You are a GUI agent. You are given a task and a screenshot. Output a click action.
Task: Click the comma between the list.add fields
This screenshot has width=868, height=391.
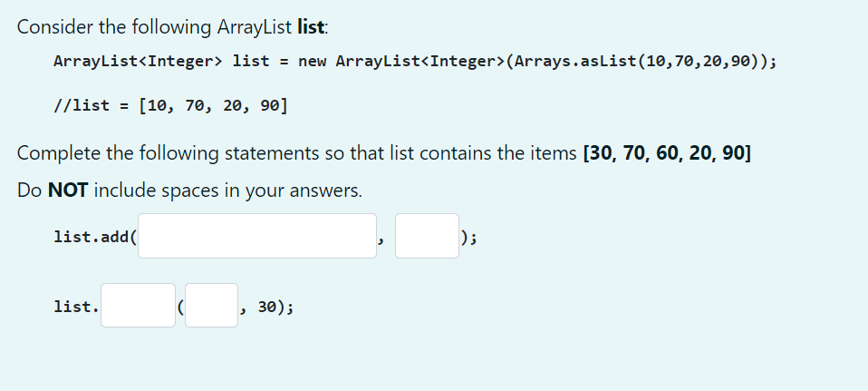[381, 240]
